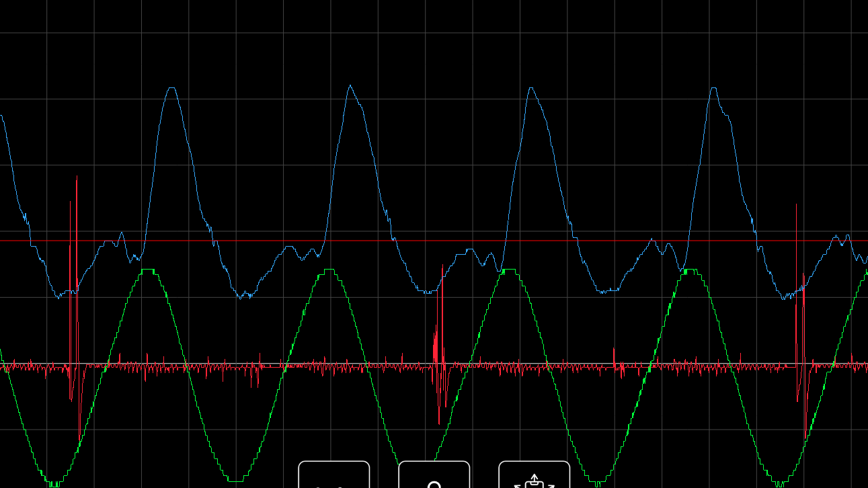Click the blue waveform's second trough from left
This screenshot has height=488, width=868.
point(243,296)
